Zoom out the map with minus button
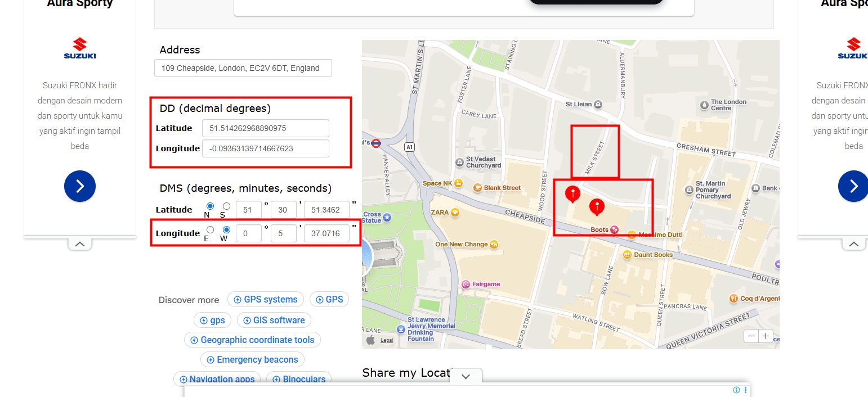Image resolution: width=868 pixels, height=397 pixels. point(751,336)
